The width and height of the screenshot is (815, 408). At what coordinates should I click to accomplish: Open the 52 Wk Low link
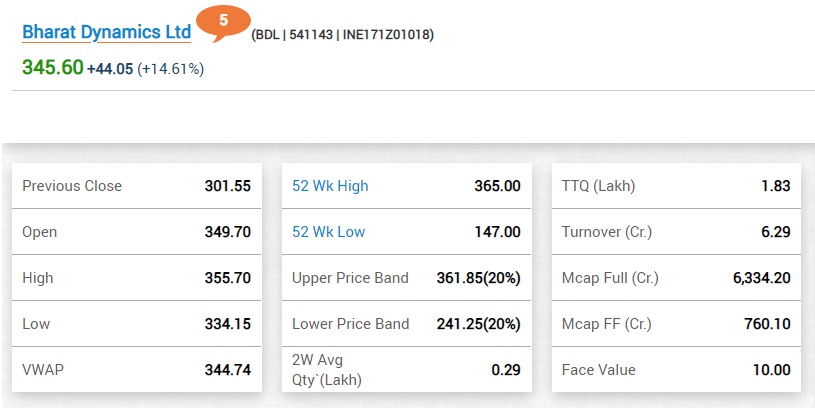[x=328, y=232]
